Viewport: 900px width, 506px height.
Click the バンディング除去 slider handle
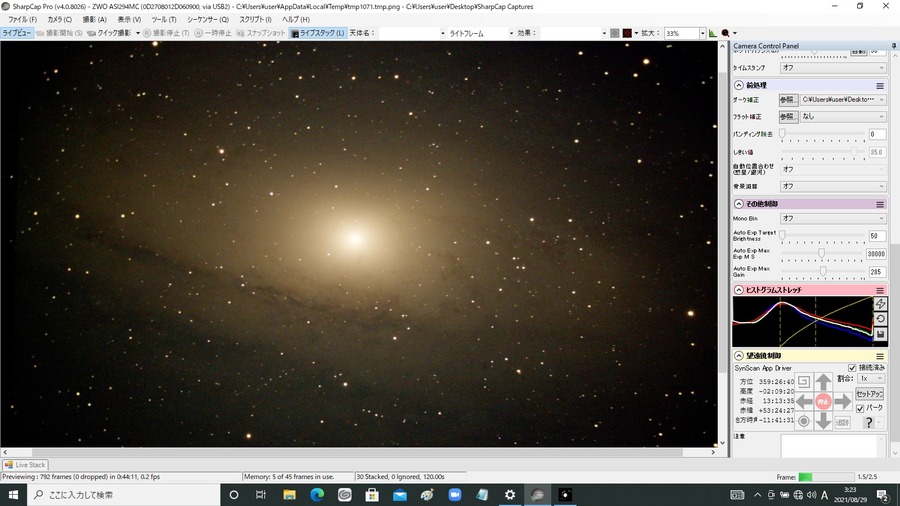point(782,133)
